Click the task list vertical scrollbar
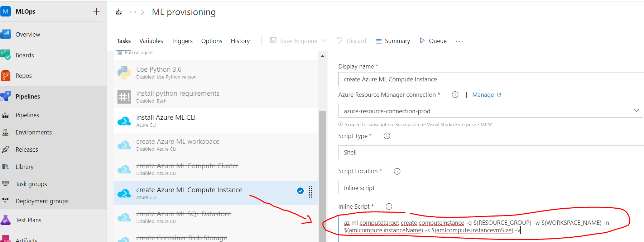 (322, 161)
